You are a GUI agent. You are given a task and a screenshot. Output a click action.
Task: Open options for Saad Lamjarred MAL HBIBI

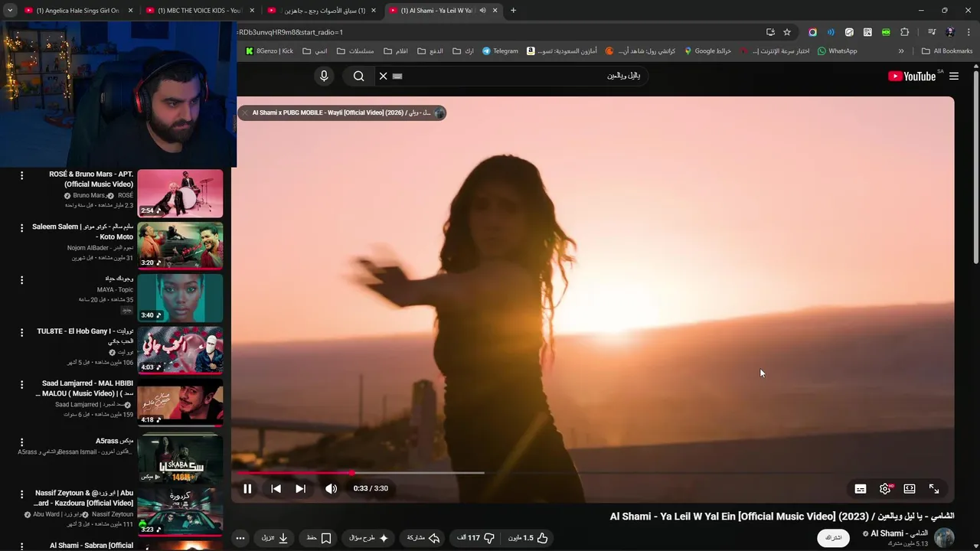pyautogui.click(x=21, y=384)
